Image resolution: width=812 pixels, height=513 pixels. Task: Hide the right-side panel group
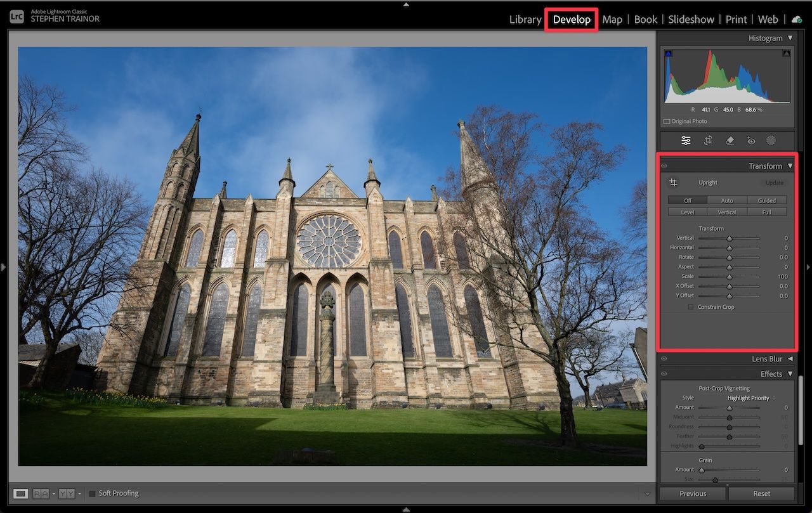[x=808, y=267]
